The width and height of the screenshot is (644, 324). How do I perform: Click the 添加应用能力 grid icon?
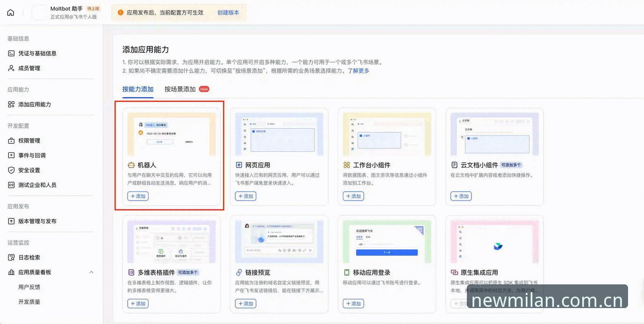point(11,105)
